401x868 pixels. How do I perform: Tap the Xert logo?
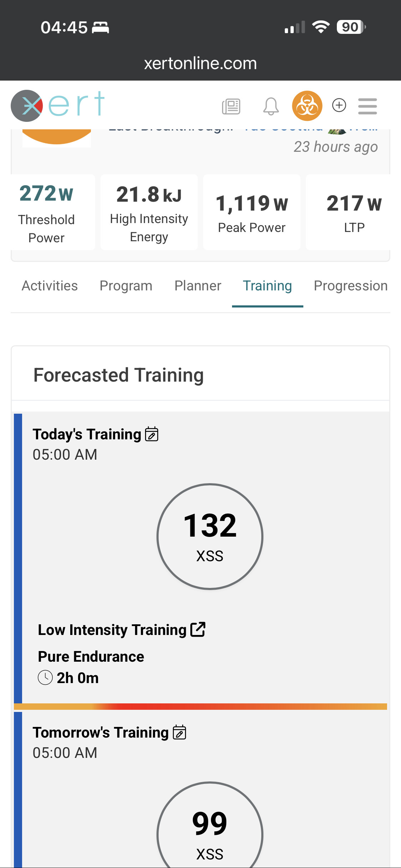coord(58,105)
